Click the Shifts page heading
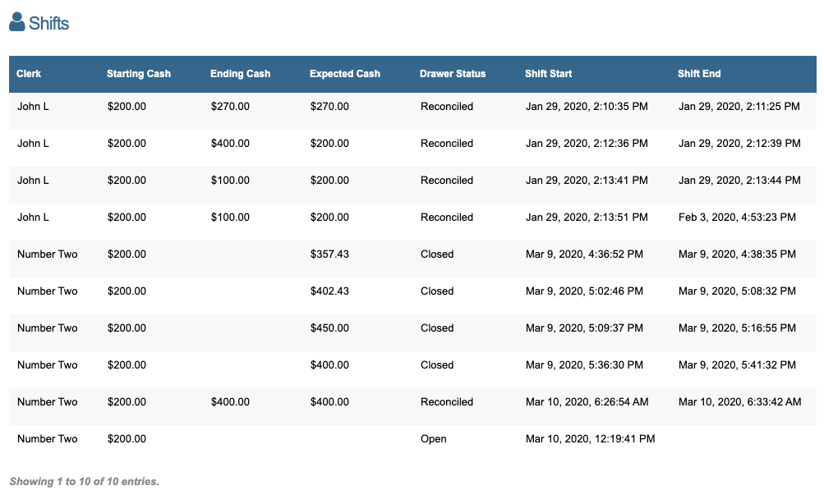 (x=48, y=23)
